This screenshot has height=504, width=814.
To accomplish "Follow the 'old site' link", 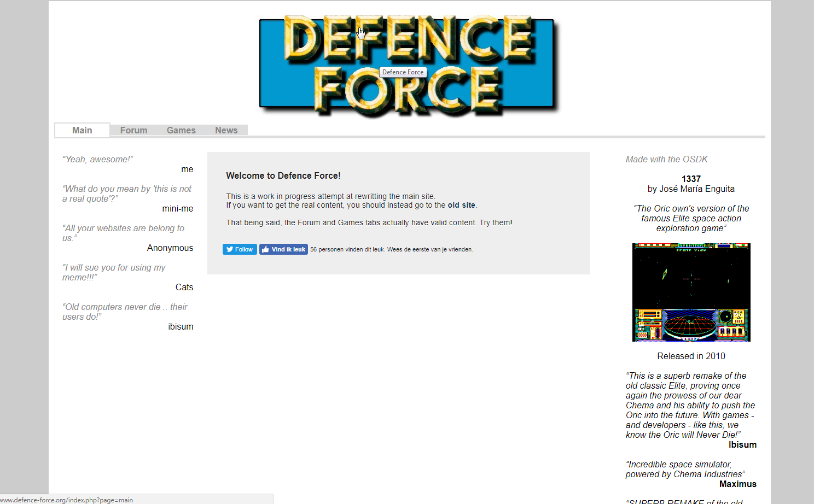I will pyautogui.click(x=461, y=206).
